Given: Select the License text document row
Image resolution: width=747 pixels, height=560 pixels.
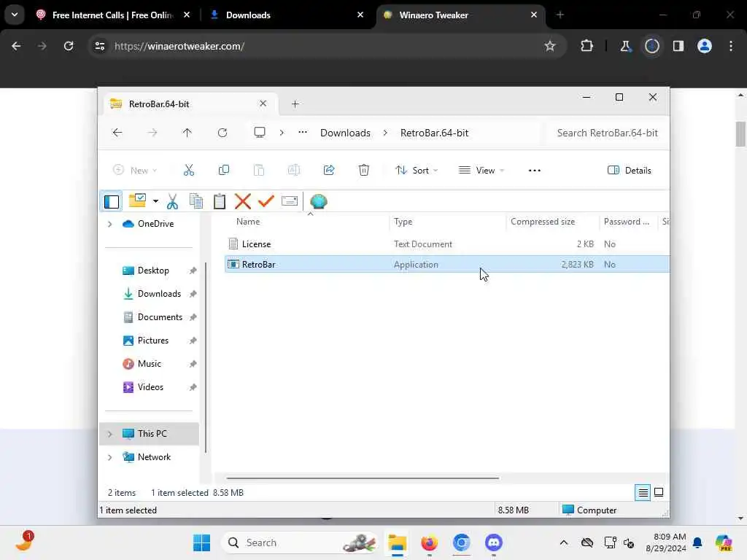Looking at the screenshot, I should coord(446,244).
